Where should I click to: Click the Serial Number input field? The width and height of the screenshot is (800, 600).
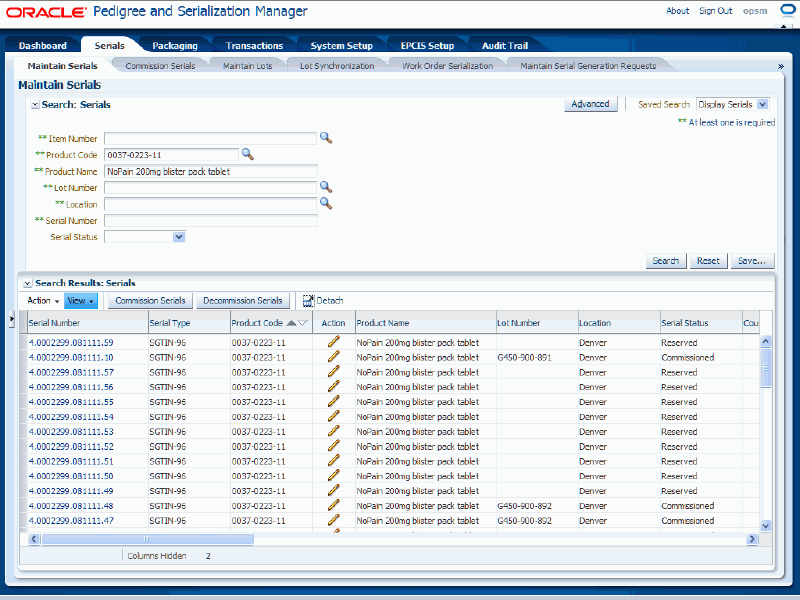(x=211, y=220)
